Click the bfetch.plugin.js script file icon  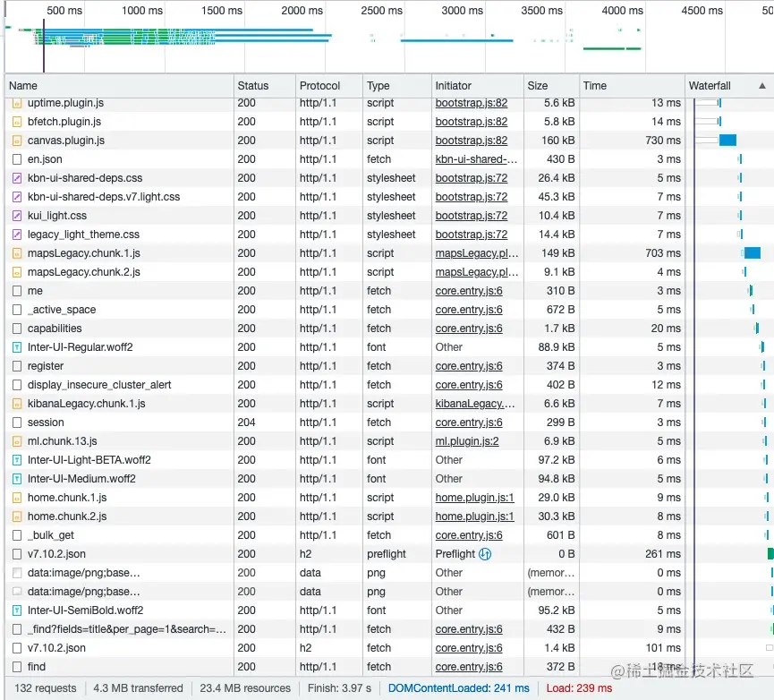pos(17,122)
